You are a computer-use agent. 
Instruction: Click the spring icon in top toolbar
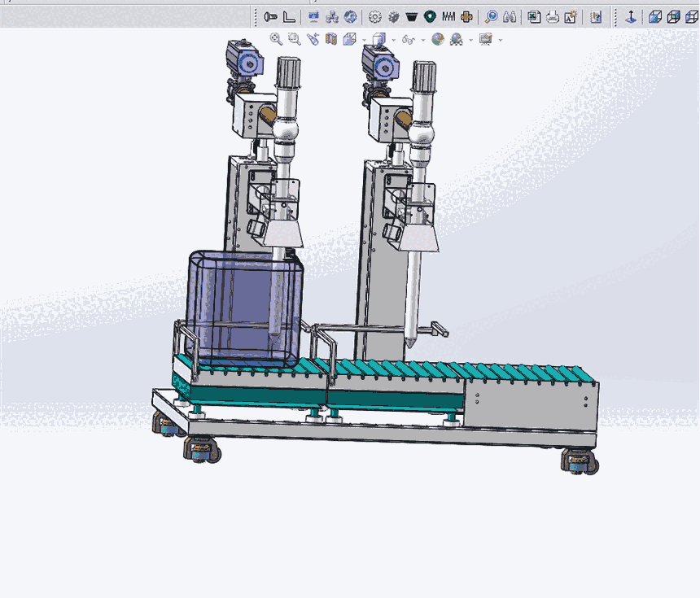[x=449, y=16]
